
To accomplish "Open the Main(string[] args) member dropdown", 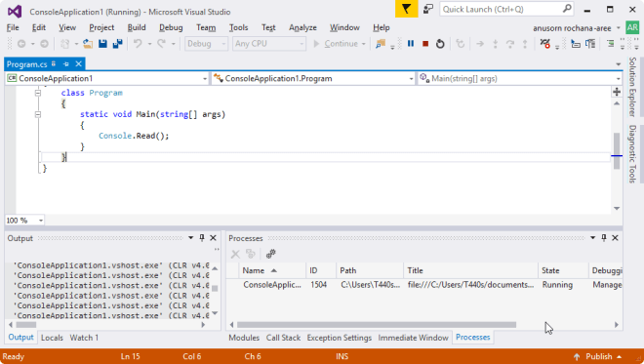I will coord(520,78).
